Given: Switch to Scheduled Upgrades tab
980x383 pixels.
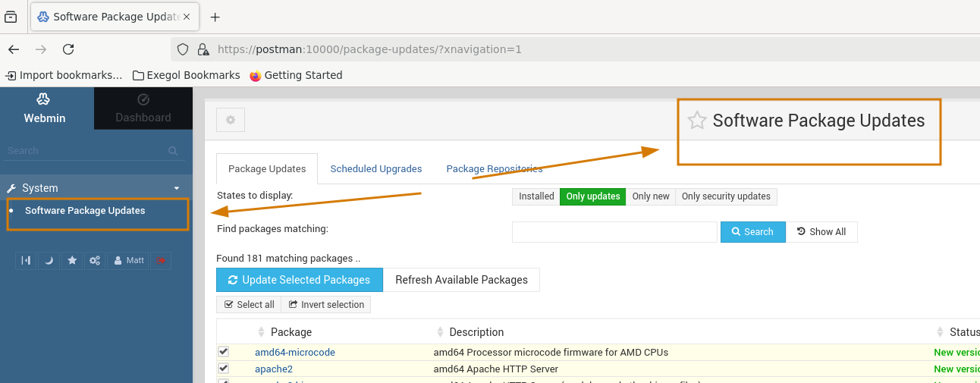Looking at the screenshot, I should click(x=375, y=169).
